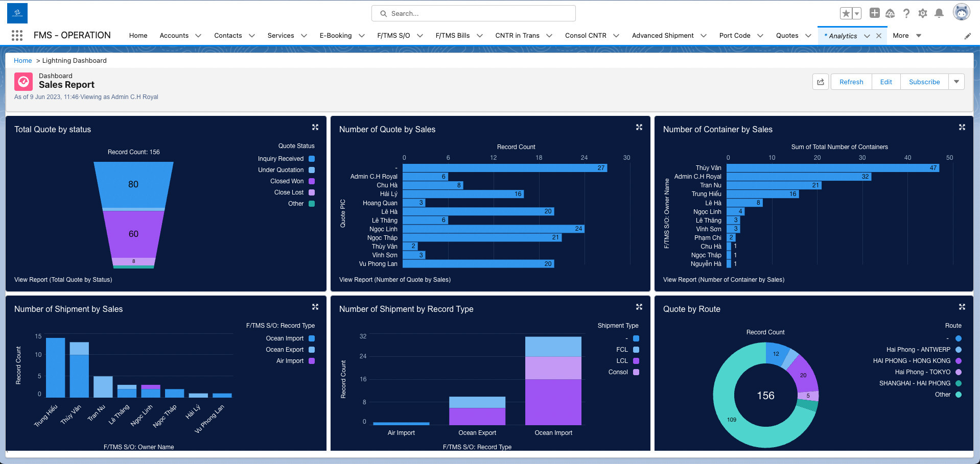Click in the global Search field
980x464 pixels.
(x=474, y=13)
